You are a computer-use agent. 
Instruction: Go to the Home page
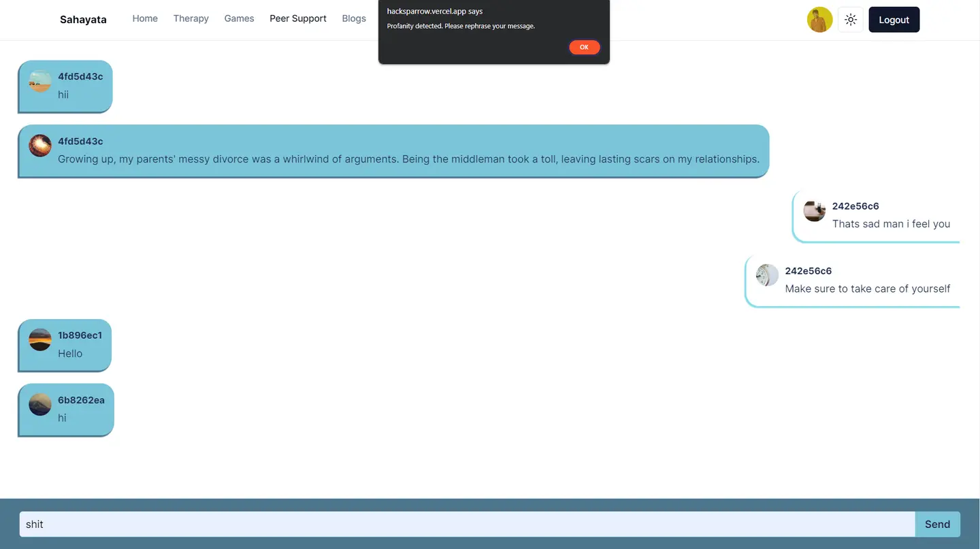click(x=145, y=18)
